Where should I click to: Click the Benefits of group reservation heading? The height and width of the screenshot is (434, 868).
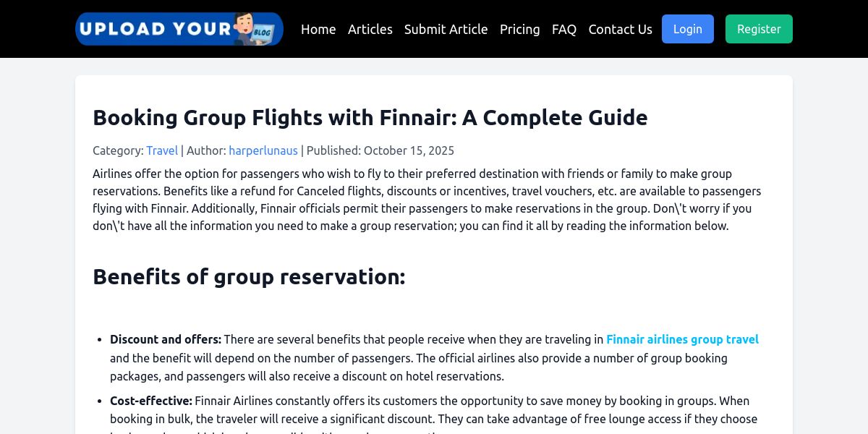(x=249, y=276)
